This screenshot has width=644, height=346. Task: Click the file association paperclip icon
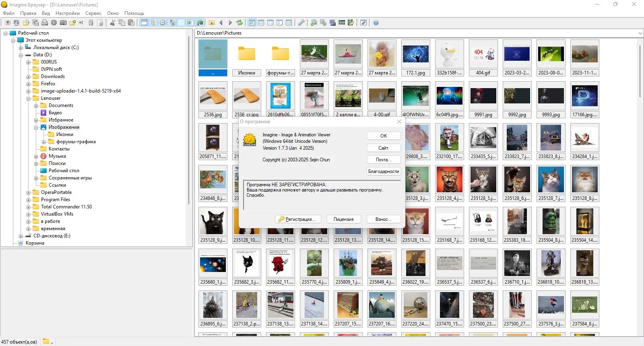363,23
